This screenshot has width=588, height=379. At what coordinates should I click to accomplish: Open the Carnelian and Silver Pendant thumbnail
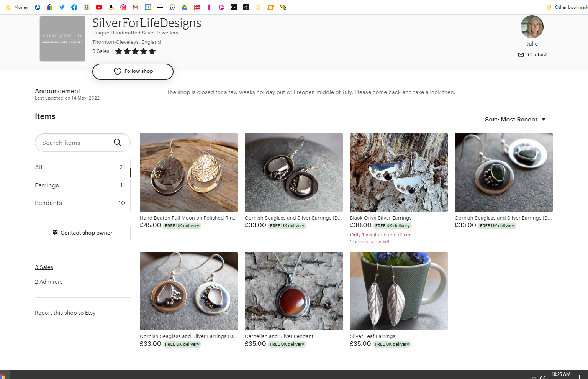[294, 291]
